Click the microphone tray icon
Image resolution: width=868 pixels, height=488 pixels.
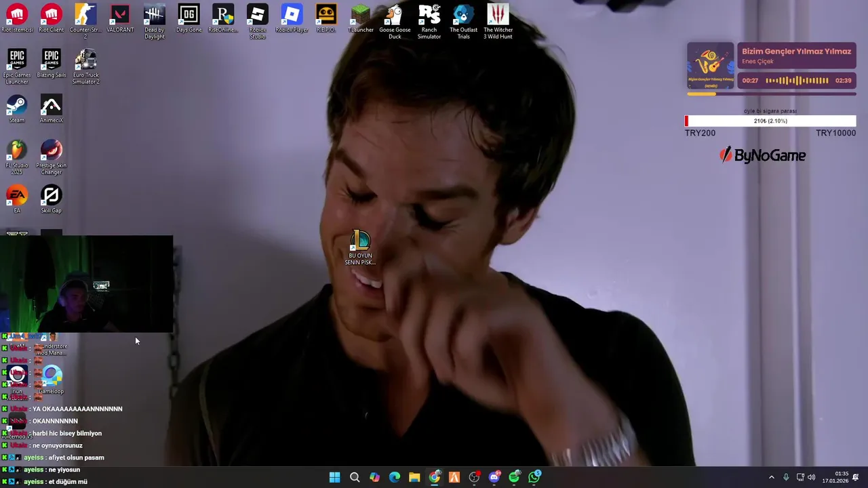pos(786,477)
